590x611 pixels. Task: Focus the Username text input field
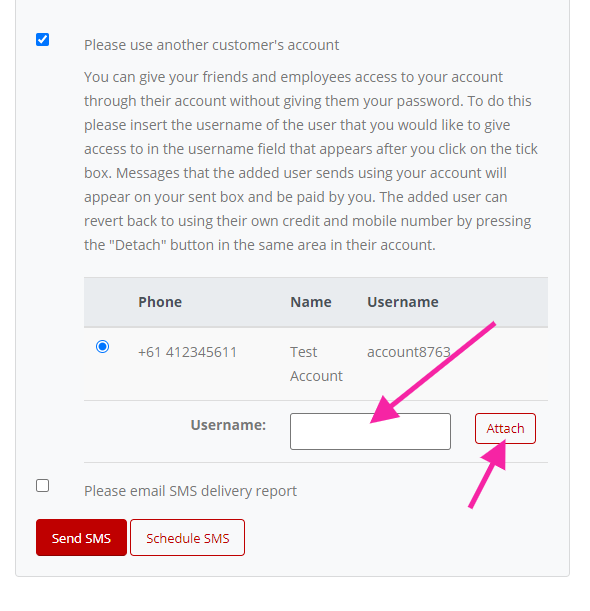pyautogui.click(x=370, y=431)
